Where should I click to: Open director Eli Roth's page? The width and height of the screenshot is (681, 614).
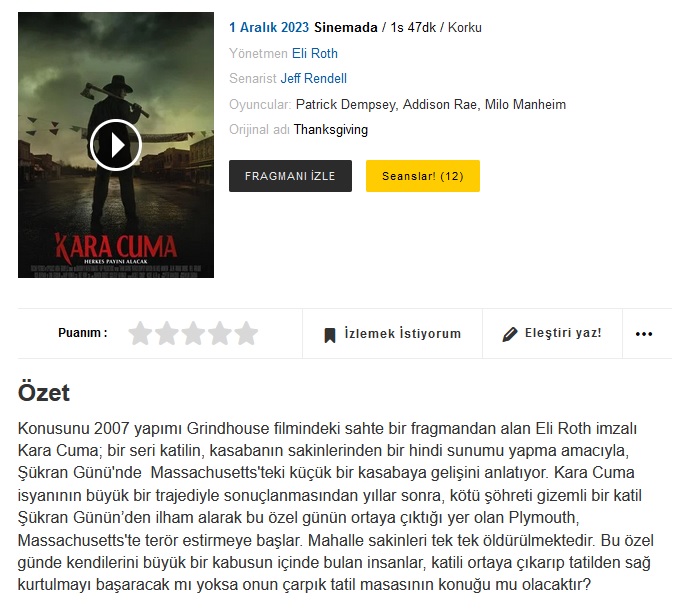315,53
